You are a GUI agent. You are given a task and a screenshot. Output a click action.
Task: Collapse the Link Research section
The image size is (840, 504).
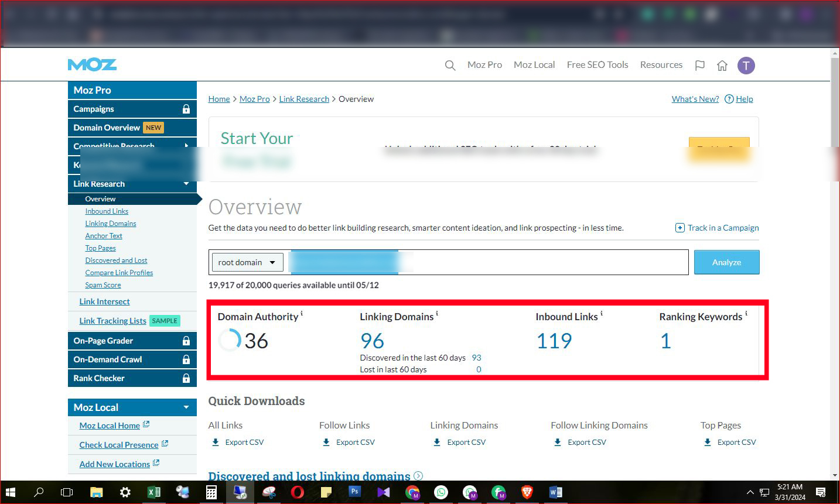[x=186, y=183]
